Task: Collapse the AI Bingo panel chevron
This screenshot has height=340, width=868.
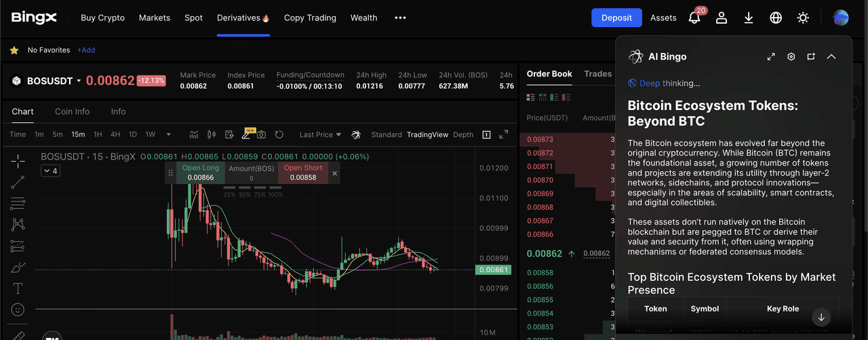Action: pos(831,57)
